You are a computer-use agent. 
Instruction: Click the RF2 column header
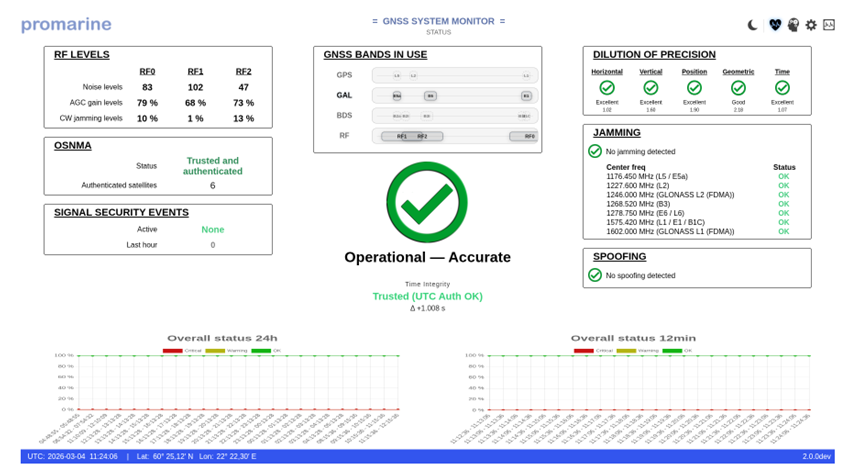point(243,71)
